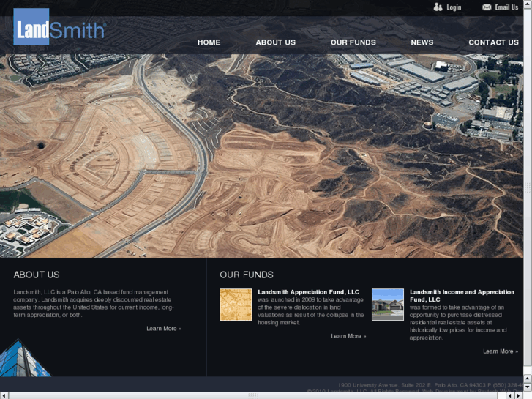Click the aerial land development hero image
Viewport: 532px width, 399px height.
click(261, 156)
